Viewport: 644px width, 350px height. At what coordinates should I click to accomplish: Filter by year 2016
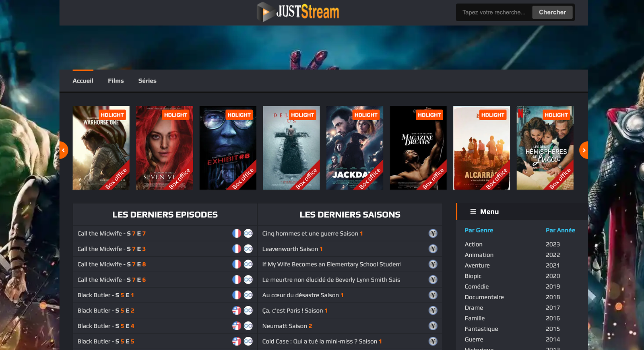[553, 318]
